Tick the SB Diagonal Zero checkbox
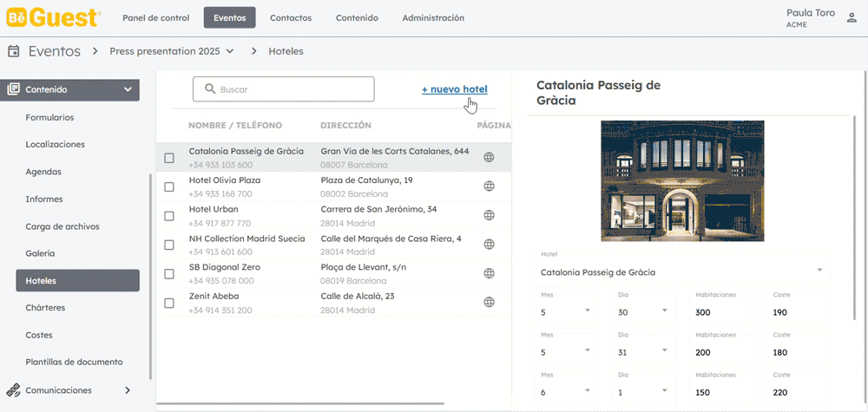The height and width of the screenshot is (412, 868). pyautogui.click(x=169, y=274)
